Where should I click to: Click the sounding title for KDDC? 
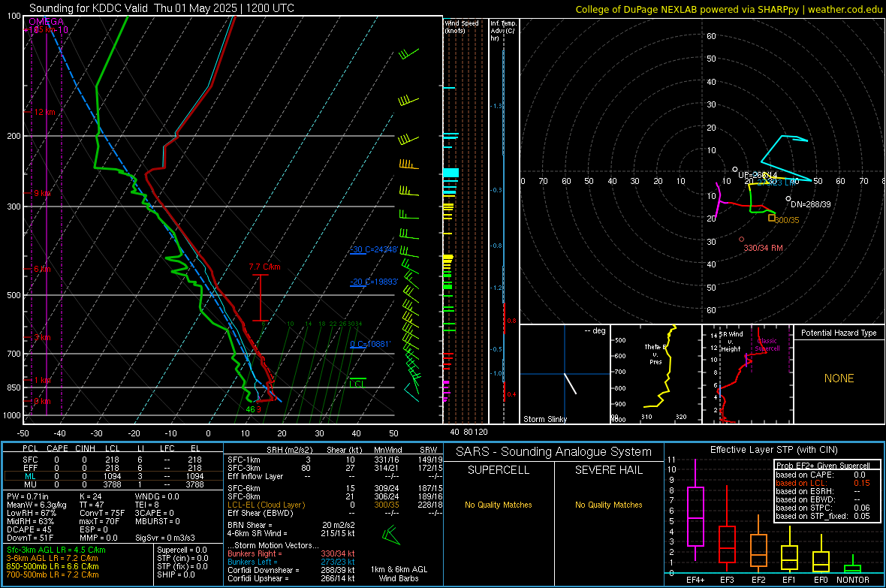(161, 8)
